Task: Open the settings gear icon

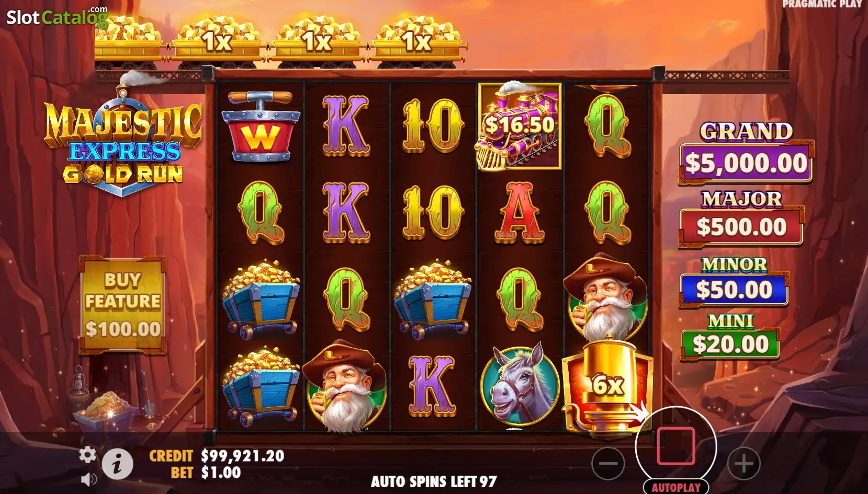Action: coord(87,455)
